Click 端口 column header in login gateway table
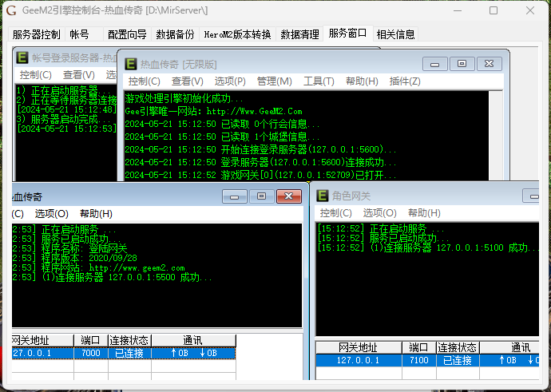The width and height of the screenshot is (551, 392). 91,340
